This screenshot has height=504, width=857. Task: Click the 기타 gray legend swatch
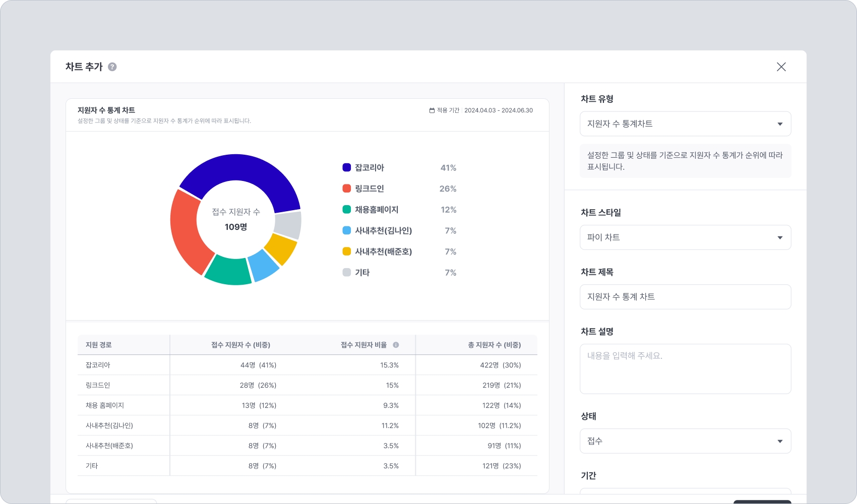coord(347,273)
